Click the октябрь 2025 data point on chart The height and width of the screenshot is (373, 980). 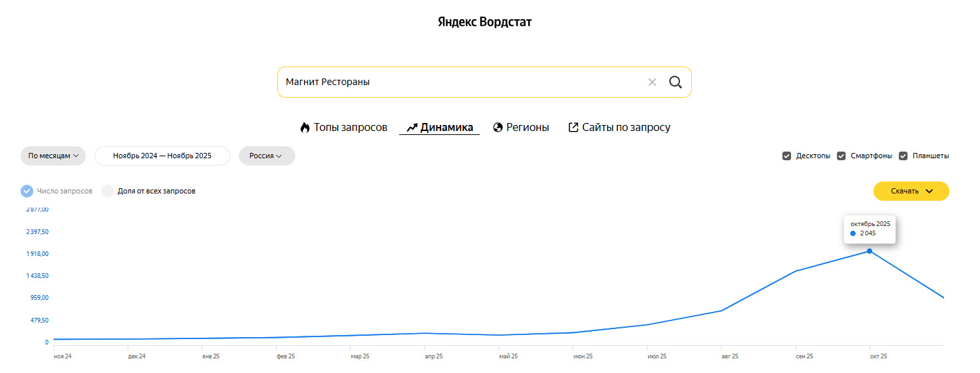[869, 251]
